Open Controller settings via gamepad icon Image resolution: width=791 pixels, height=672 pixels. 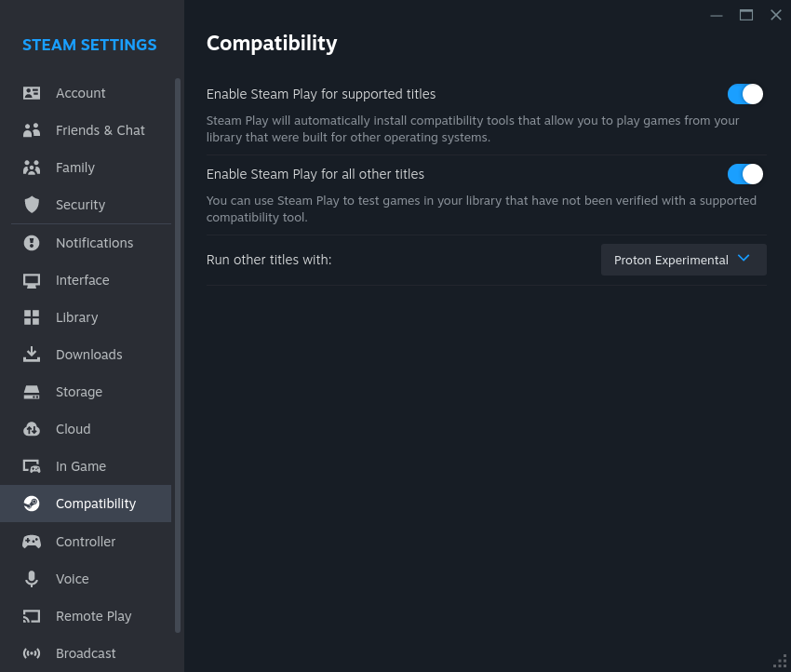point(32,542)
